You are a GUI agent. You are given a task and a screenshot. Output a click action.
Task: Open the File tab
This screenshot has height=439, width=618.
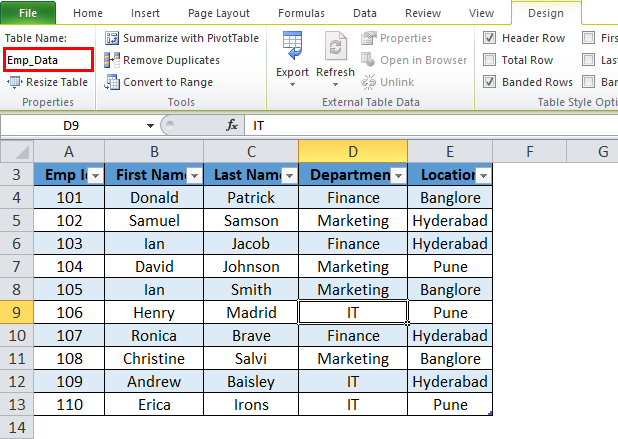[x=28, y=13]
